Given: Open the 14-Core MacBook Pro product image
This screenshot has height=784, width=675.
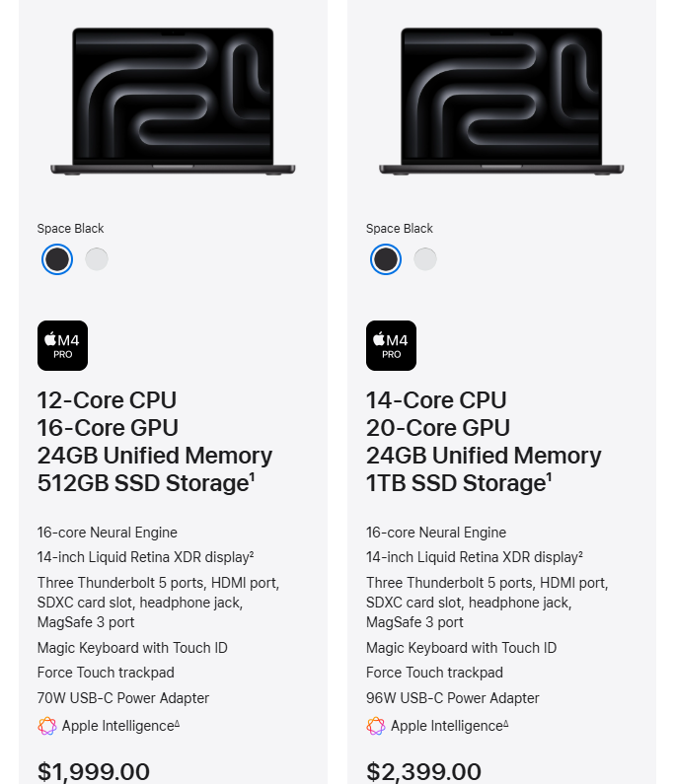Looking at the screenshot, I should point(501,102).
